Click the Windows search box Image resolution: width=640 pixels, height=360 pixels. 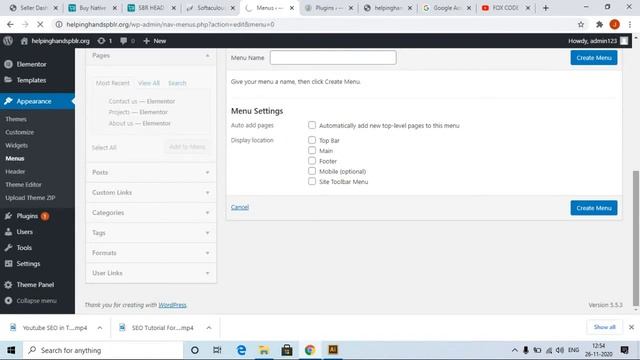tap(102, 350)
